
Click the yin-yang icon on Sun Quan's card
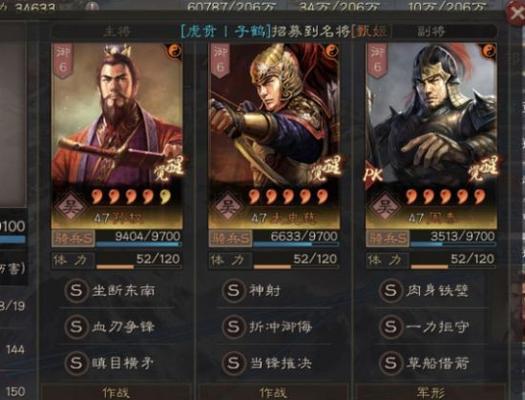174,51
